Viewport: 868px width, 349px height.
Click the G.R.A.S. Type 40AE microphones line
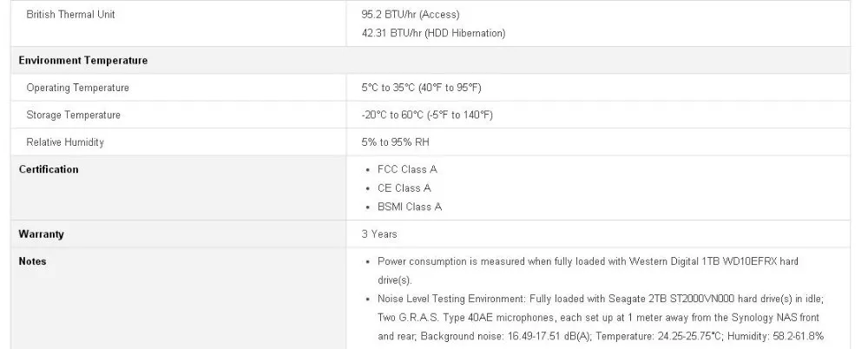pyautogui.click(x=598, y=318)
